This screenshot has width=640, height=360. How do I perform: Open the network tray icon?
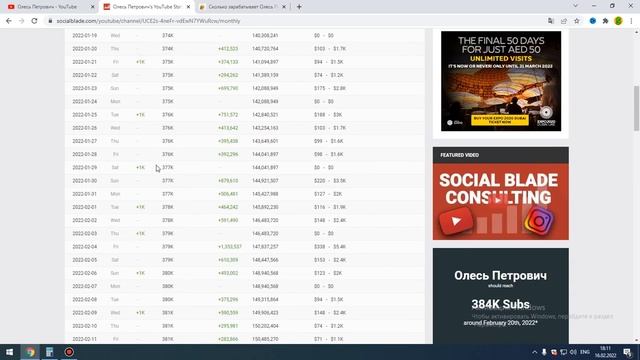(564, 352)
